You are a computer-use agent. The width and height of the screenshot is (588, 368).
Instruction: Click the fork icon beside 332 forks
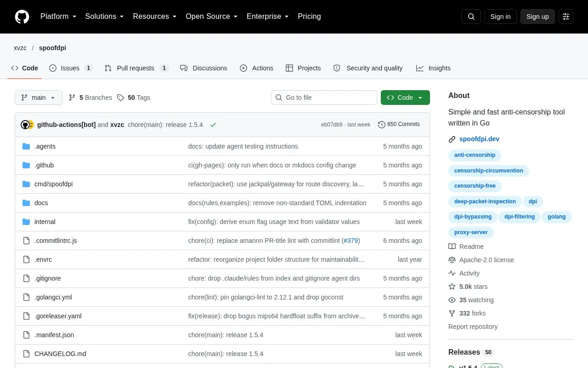[452, 313]
